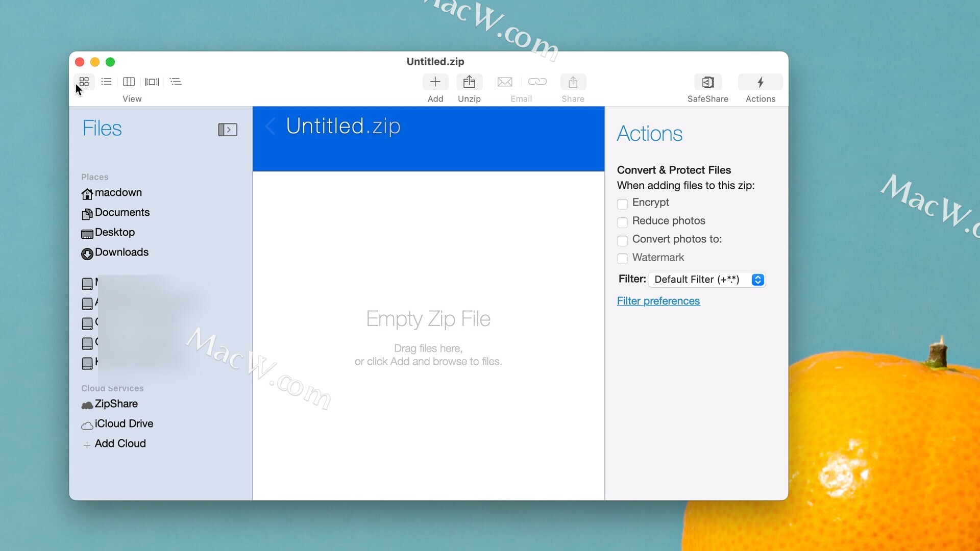This screenshot has width=980, height=551.
Task: Go back using chevron beside Untitled.zip
Action: pos(271,127)
